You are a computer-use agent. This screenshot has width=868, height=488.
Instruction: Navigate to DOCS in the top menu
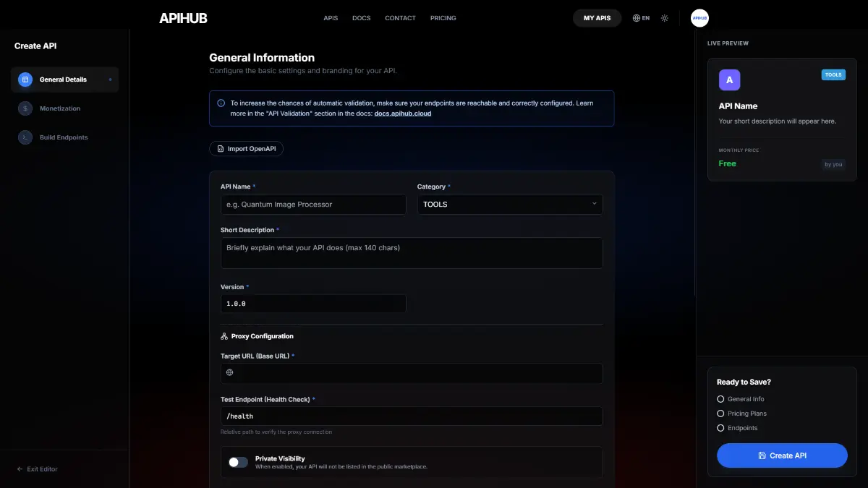(361, 18)
